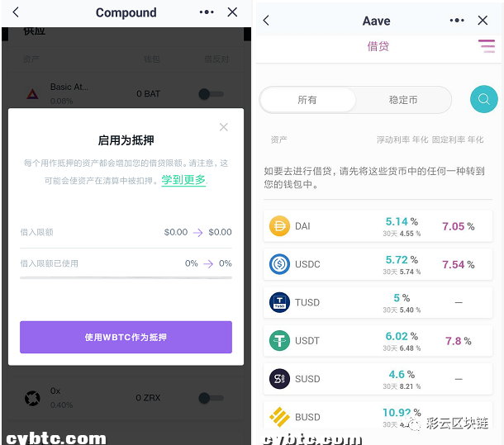Click the borrow limit used progress bar

126,277
